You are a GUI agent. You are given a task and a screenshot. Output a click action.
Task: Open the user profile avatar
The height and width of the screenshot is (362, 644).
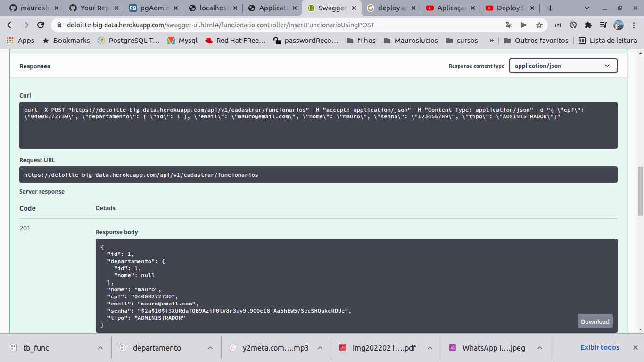coord(618,25)
